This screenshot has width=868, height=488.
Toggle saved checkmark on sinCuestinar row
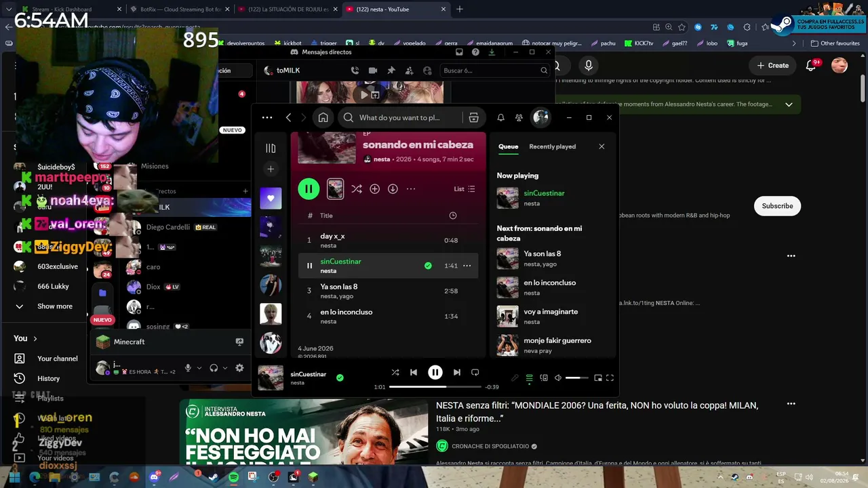428,266
